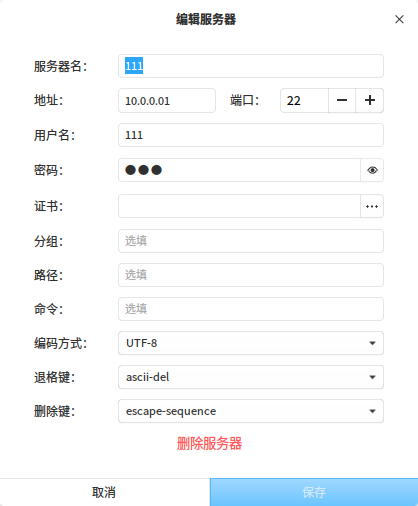This screenshot has width=418, height=506.
Task: Focus the 服务器名 input field
Action: tap(251, 66)
